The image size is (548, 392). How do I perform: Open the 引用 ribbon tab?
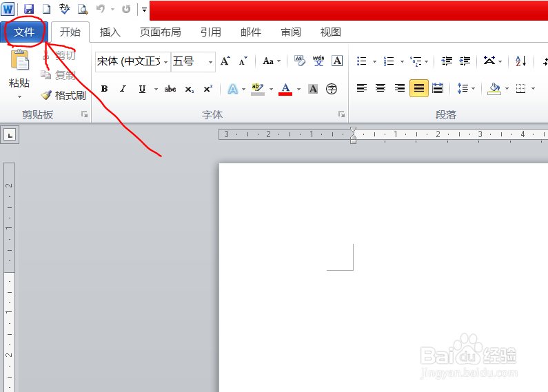(x=211, y=32)
